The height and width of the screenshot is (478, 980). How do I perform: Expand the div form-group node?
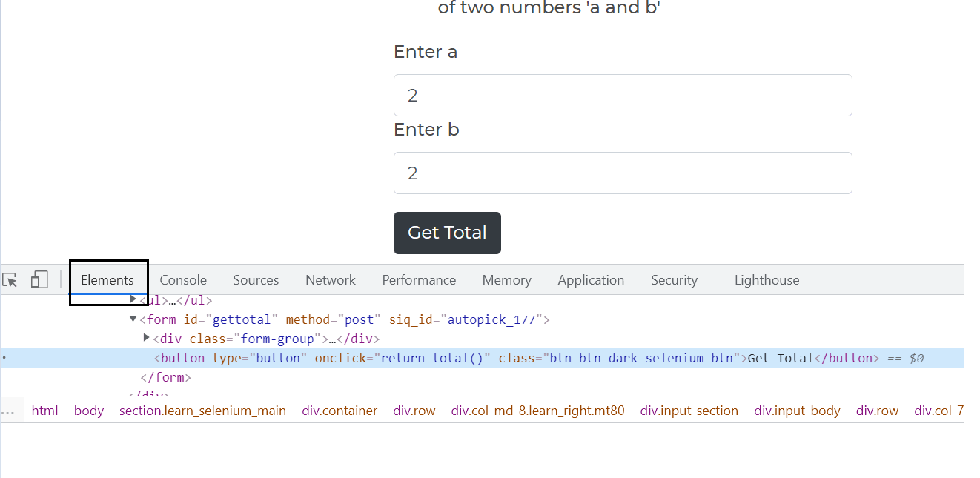click(x=147, y=339)
